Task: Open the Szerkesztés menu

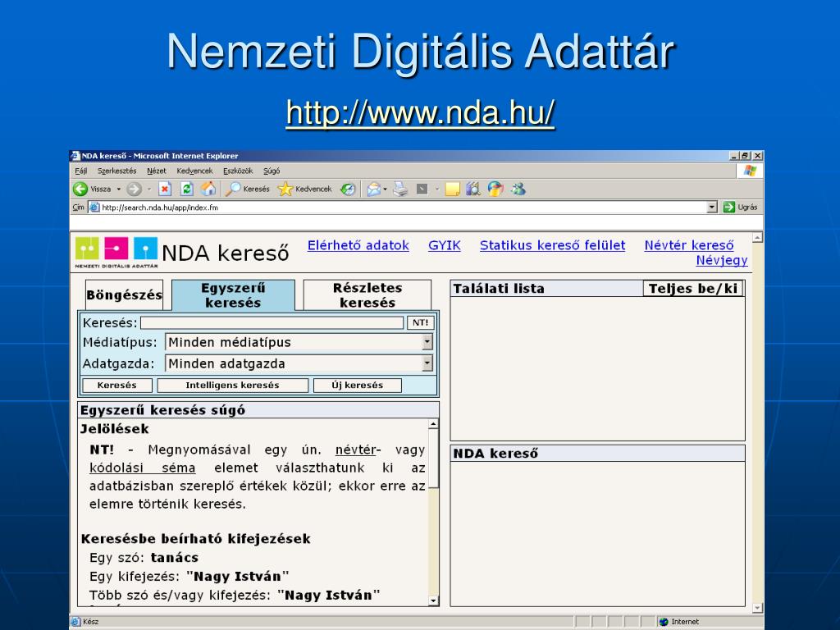Action: click(x=116, y=171)
